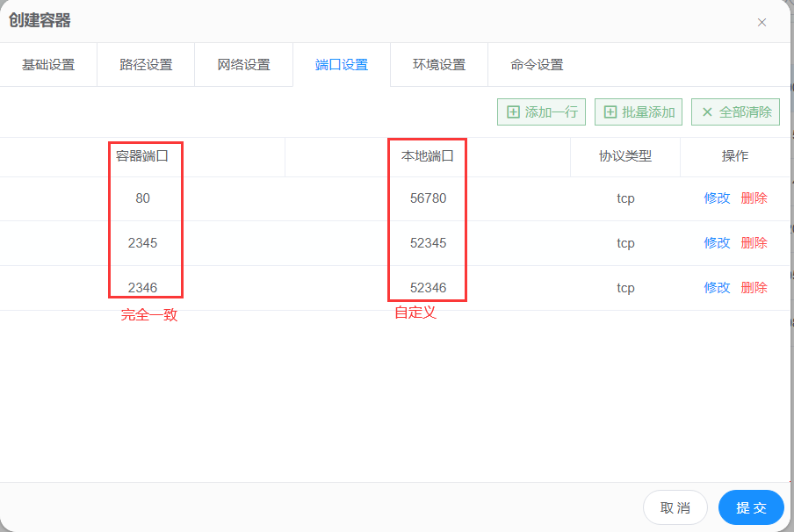Screen dimensions: 794x532
Task: Select the 网络设置 tab
Action: coord(243,65)
